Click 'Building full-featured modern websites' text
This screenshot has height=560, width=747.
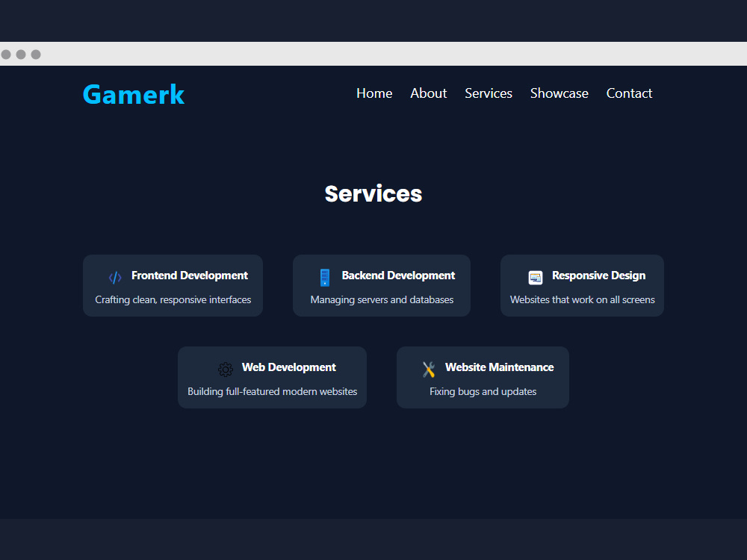pyautogui.click(x=273, y=391)
